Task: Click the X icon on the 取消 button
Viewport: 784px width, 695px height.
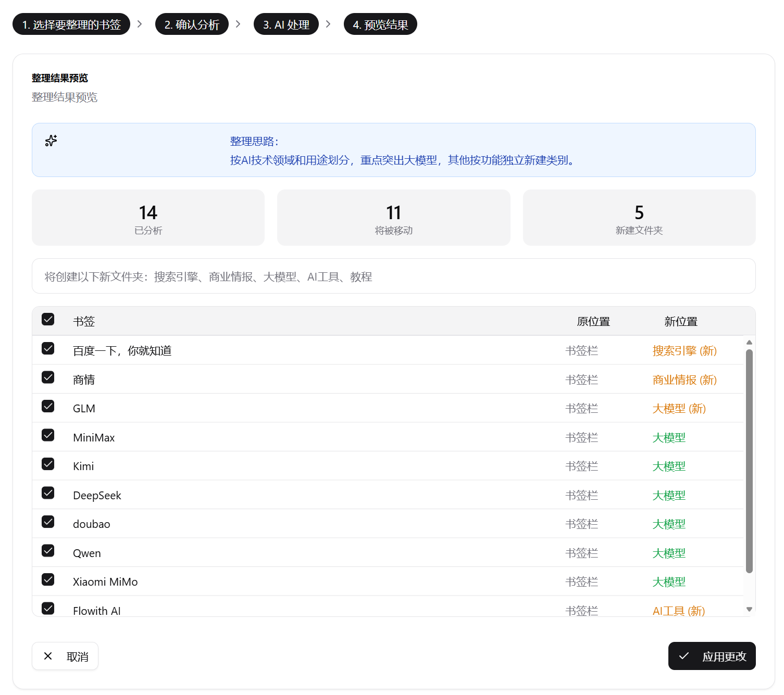Action: (x=48, y=656)
